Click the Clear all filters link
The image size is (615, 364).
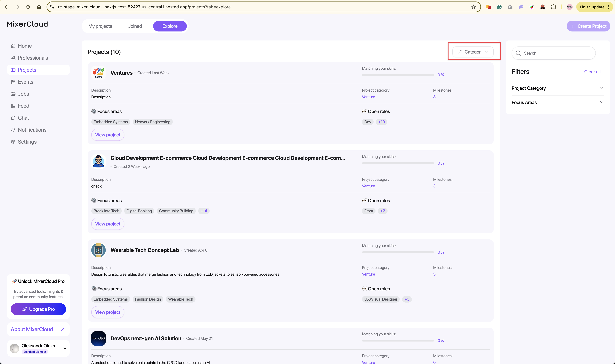pyautogui.click(x=592, y=72)
